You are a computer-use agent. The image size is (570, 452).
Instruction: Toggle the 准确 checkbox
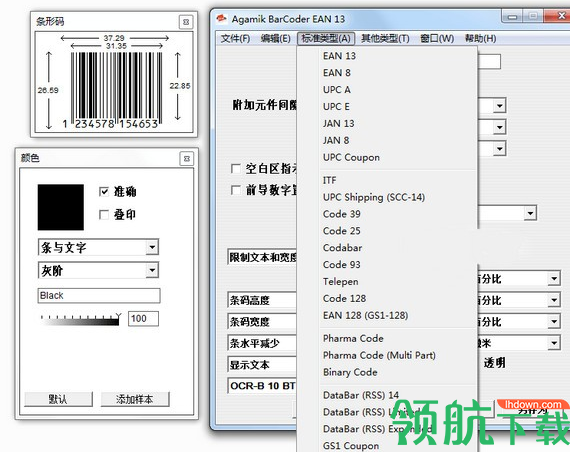coord(104,192)
